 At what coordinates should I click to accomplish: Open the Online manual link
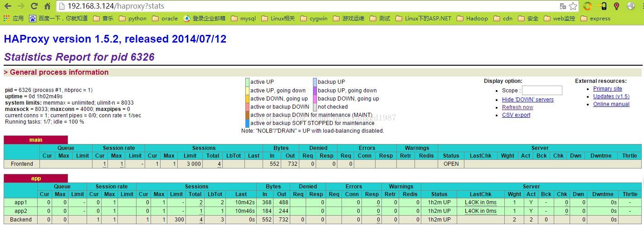pyautogui.click(x=611, y=104)
